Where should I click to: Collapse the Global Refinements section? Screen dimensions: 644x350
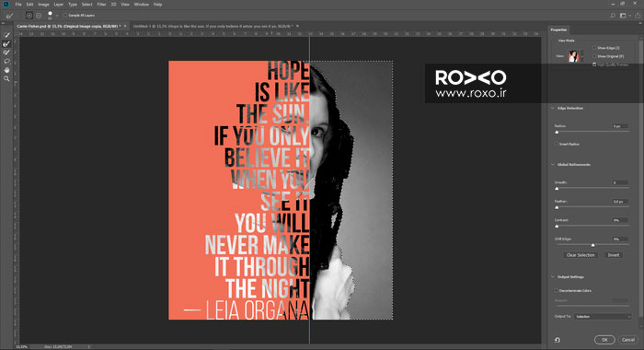click(552, 165)
